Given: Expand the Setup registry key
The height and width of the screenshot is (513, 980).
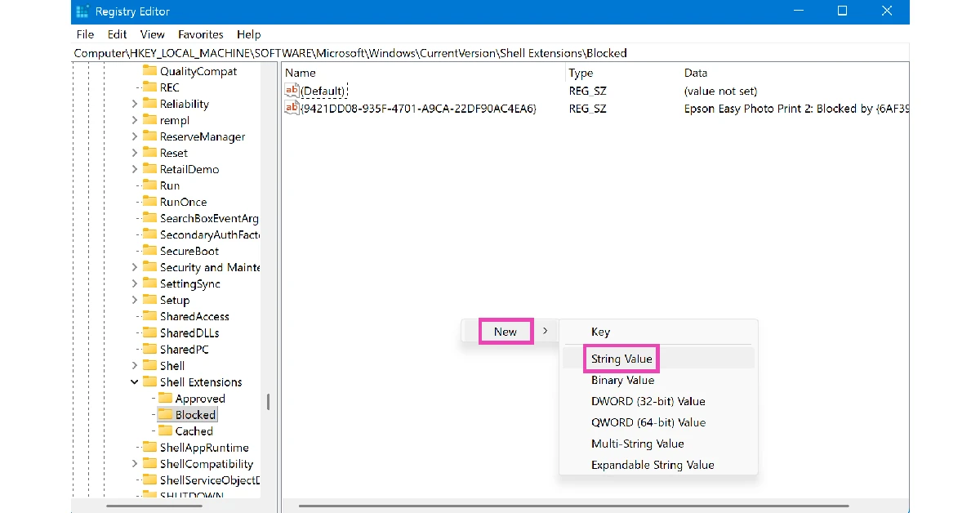Looking at the screenshot, I should (x=136, y=300).
